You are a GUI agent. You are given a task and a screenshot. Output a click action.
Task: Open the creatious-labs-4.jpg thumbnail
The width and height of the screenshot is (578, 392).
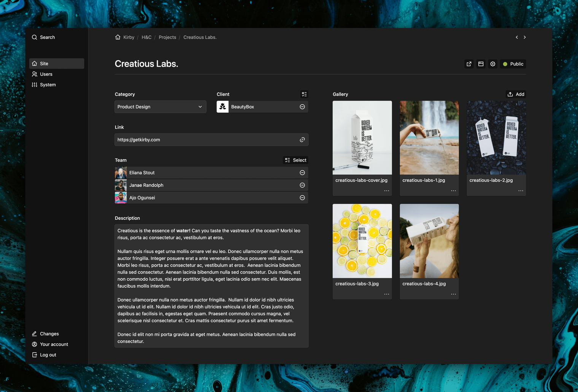coord(429,241)
